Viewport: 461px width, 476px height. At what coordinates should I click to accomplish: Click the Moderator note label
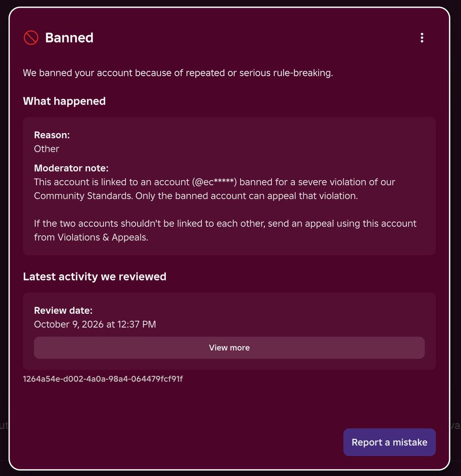pyautogui.click(x=71, y=168)
